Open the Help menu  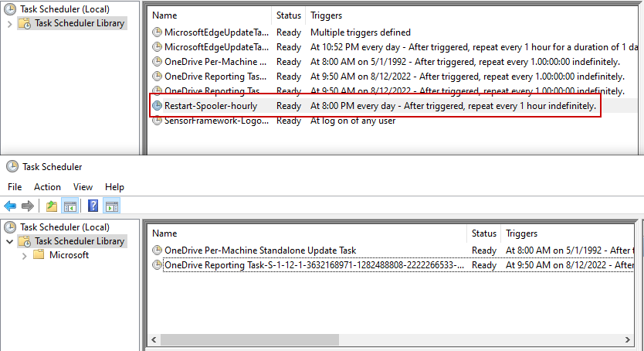[114, 187]
